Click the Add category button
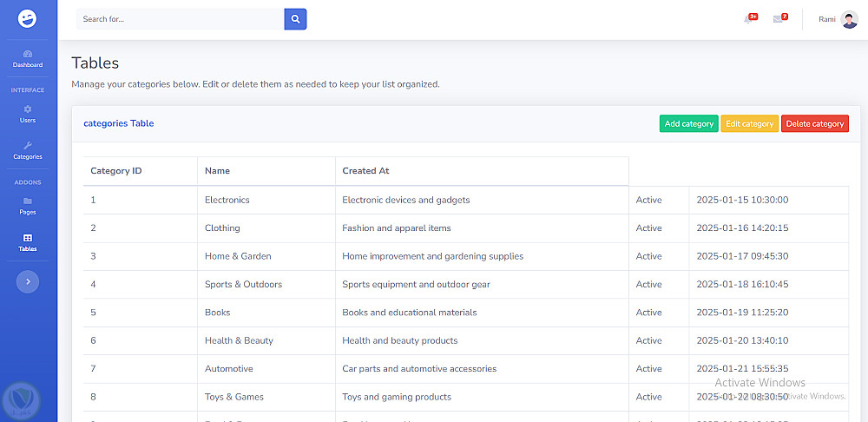Screen dimensions: 868x422 688,124
